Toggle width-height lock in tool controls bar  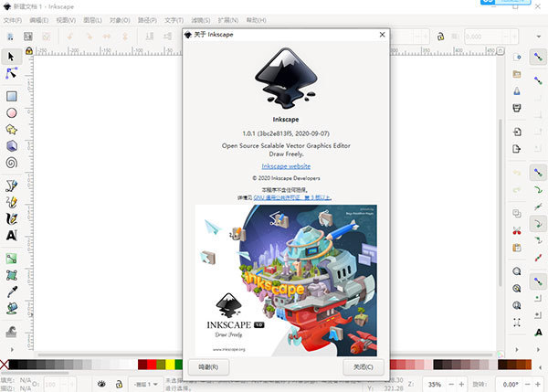coord(440,37)
